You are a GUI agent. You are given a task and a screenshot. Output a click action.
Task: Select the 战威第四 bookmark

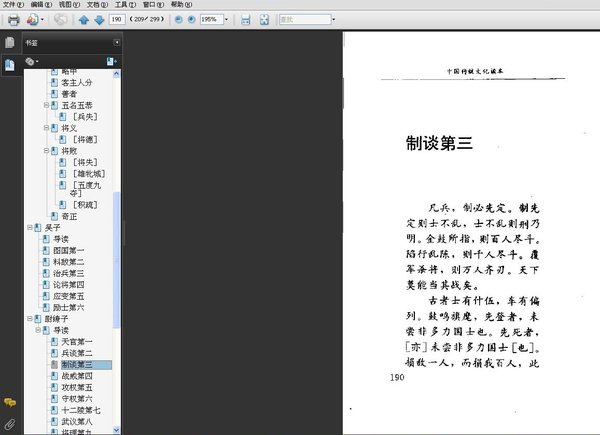click(76, 376)
